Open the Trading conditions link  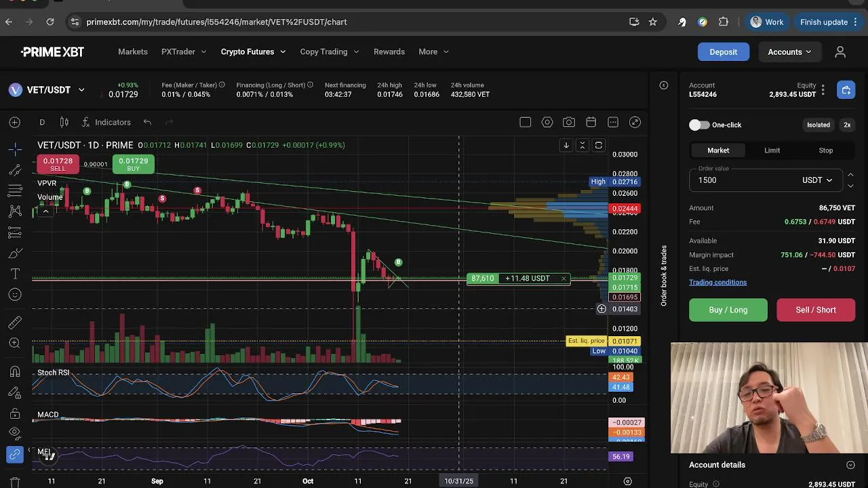pyautogui.click(x=717, y=283)
